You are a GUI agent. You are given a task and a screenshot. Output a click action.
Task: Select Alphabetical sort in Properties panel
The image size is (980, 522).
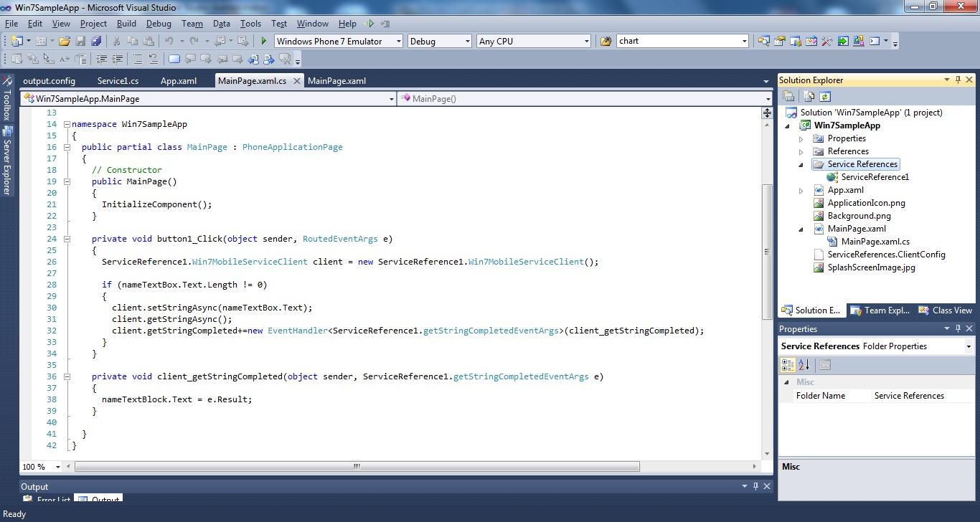[804, 365]
